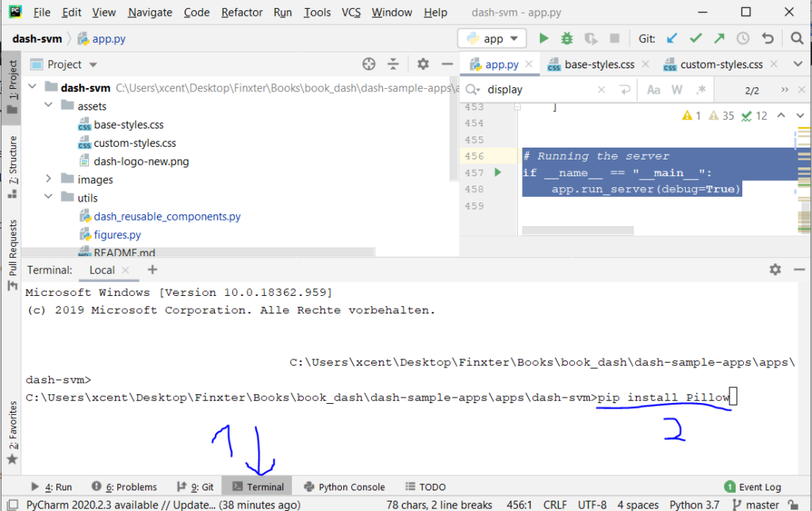This screenshot has width=812, height=511.
Task: Update project with the blue Git arrow
Action: (x=672, y=37)
